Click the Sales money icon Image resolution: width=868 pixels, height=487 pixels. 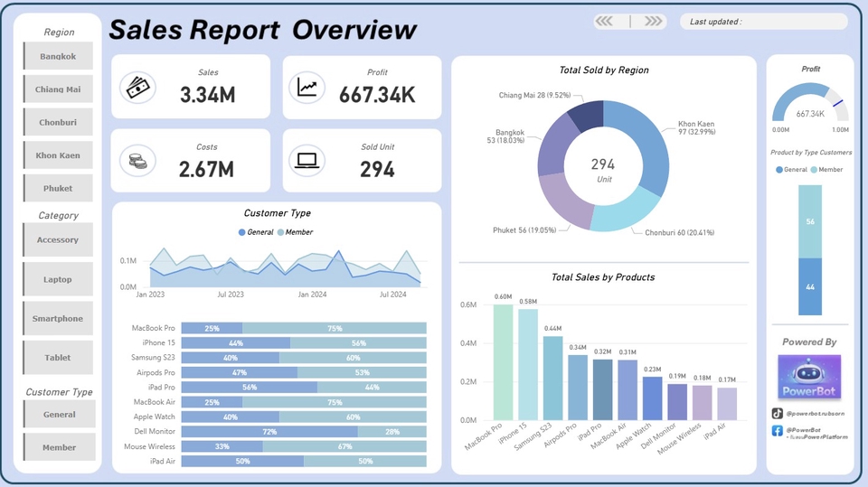click(x=137, y=88)
